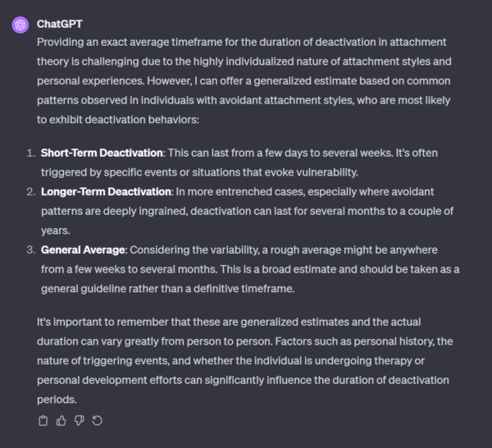Click the bold General Average heading
Image resolution: width=492 pixels, height=448 pixels.
click(83, 250)
